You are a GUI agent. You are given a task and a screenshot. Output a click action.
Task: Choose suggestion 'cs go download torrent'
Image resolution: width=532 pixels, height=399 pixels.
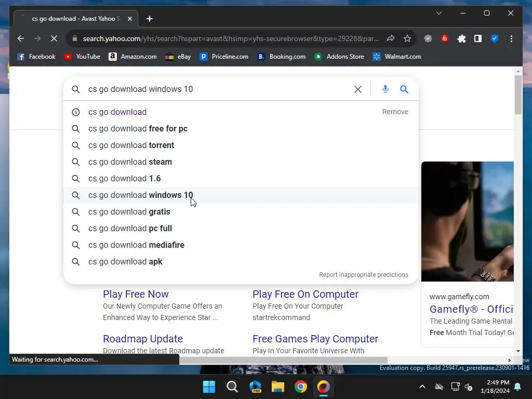pyautogui.click(x=241, y=145)
